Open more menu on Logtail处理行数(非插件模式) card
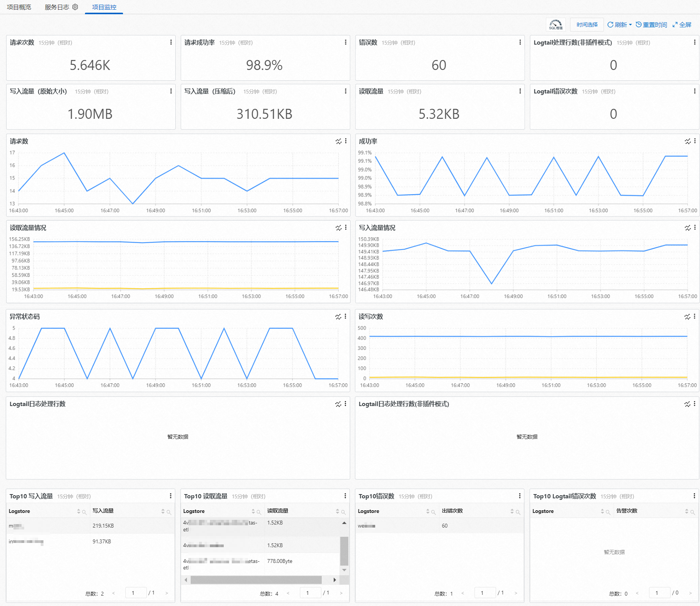 pyautogui.click(x=695, y=42)
